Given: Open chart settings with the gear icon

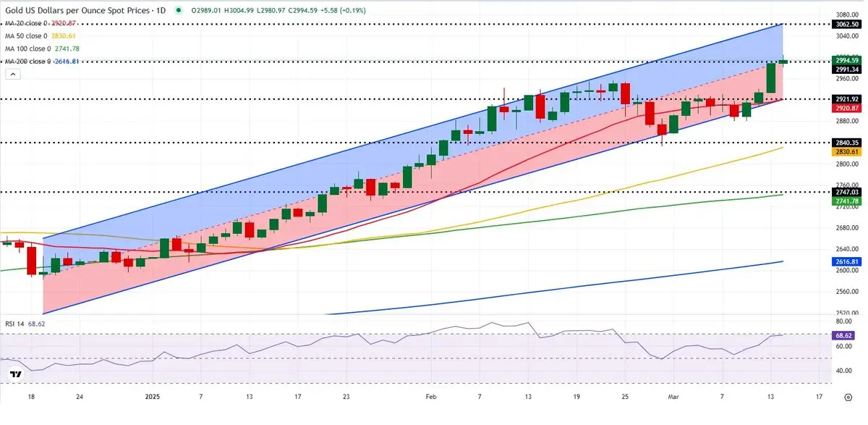Looking at the screenshot, I should tap(848, 397).
